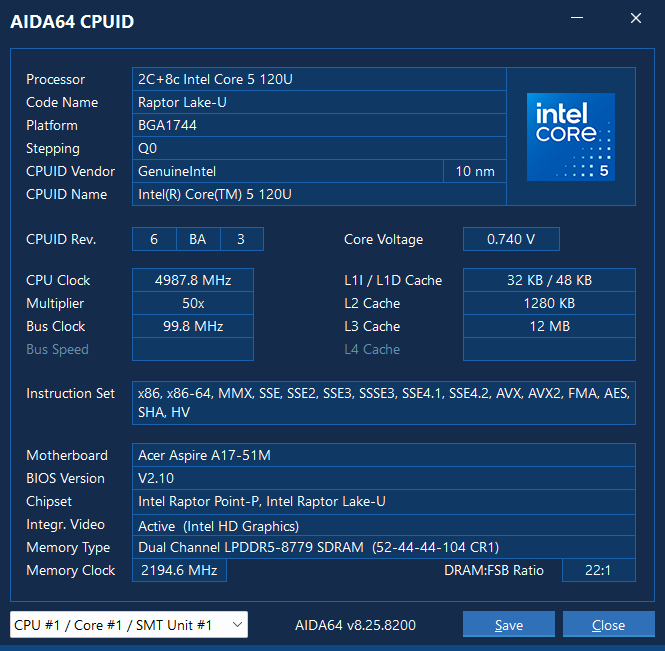Image resolution: width=665 pixels, height=651 pixels.
Task: Click the L3 Cache 12 MB field
Action: [x=548, y=326]
